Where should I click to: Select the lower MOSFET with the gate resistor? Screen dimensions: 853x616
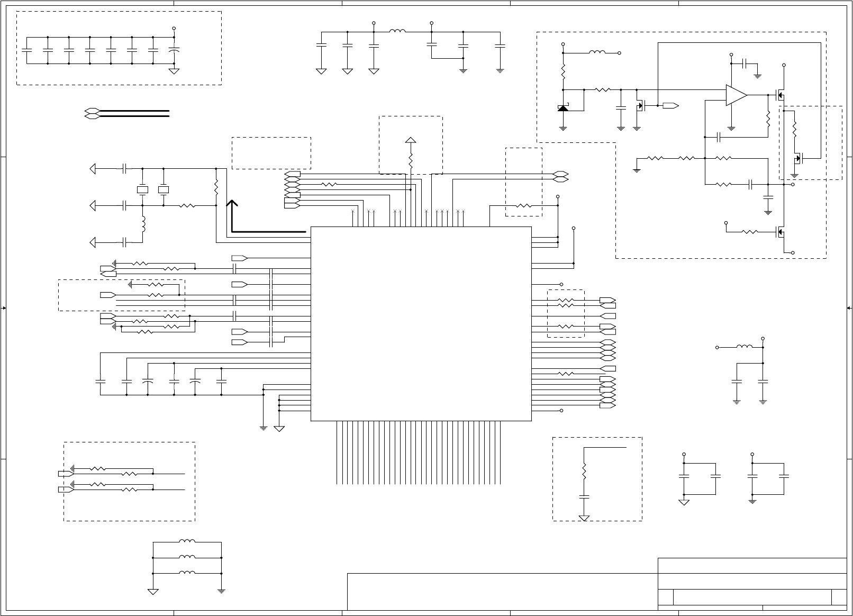[780, 232]
